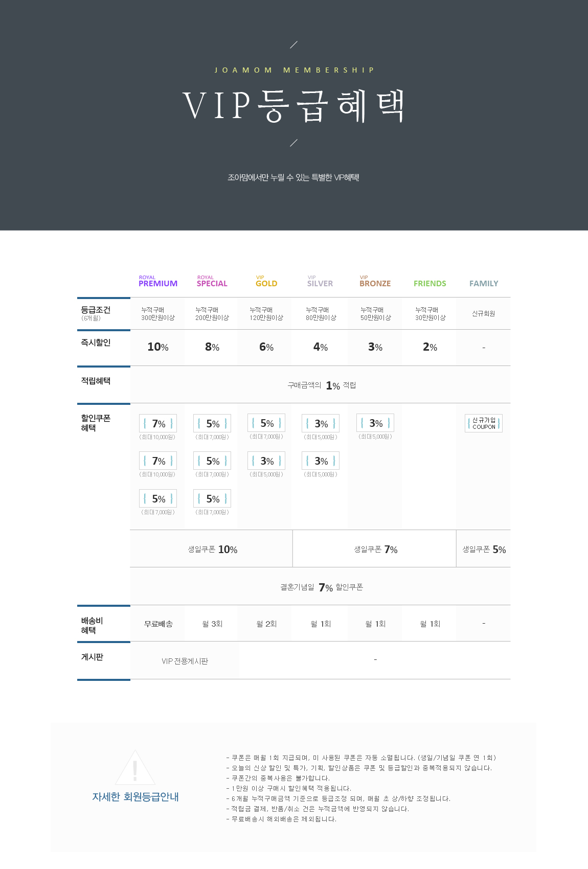Click the 월 3회 shipping cell

click(x=212, y=624)
